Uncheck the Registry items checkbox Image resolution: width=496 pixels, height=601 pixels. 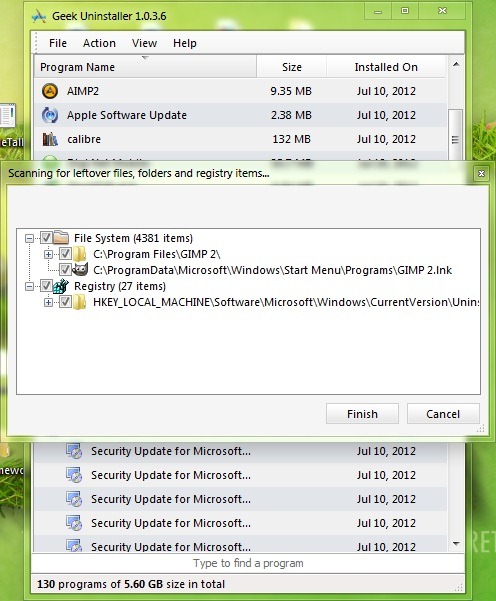46,286
